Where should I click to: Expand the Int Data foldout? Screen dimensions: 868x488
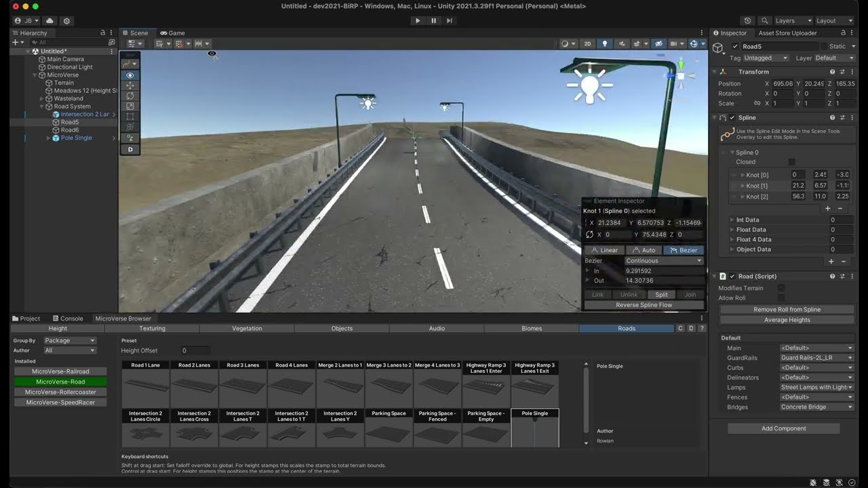[732, 220]
